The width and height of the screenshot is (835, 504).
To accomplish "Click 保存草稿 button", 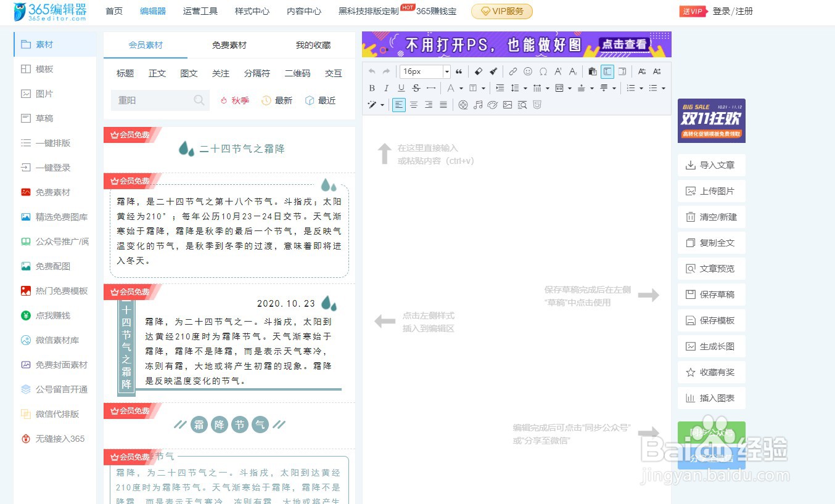I will pyautogui.click(x=711, y=295).
